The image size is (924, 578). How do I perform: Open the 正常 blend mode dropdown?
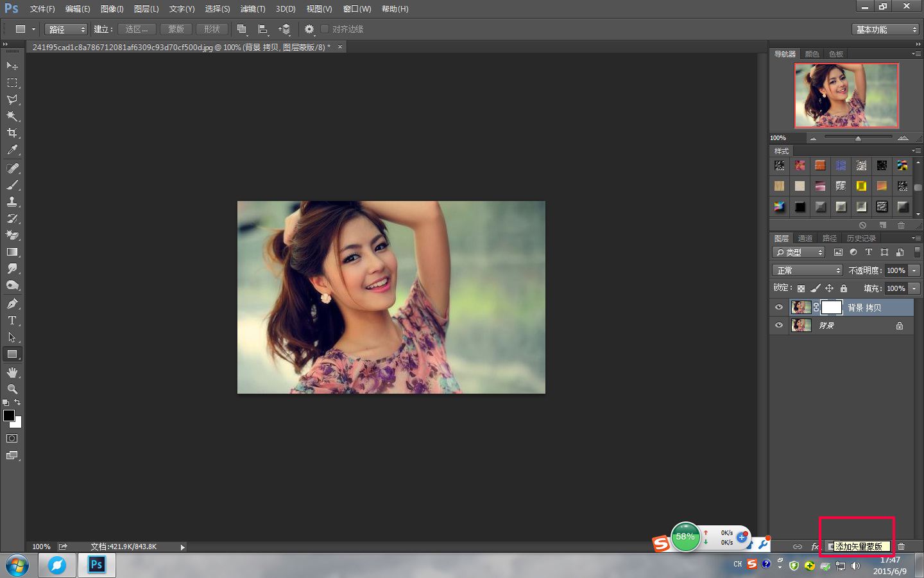pyautogui.click(x=807, y=270)
